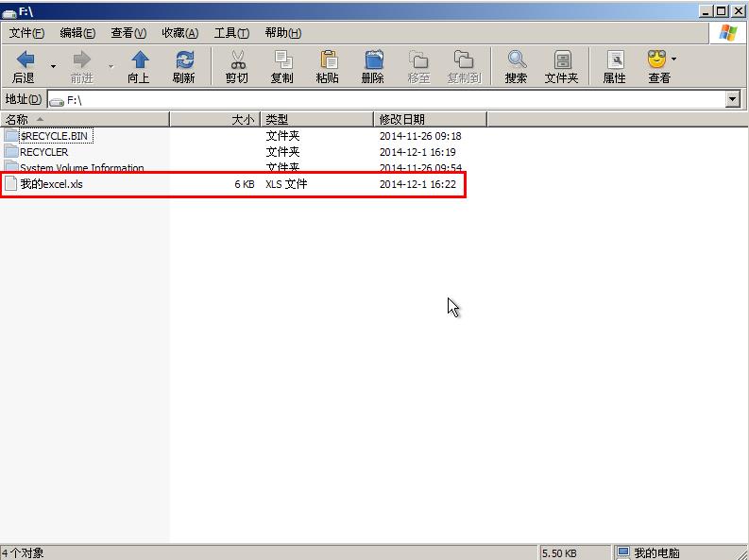The height and width of the screenshot is (560, 749).
Task: Toggle the Folders (文件夹) pane icon
Action: tap(562, 59)
